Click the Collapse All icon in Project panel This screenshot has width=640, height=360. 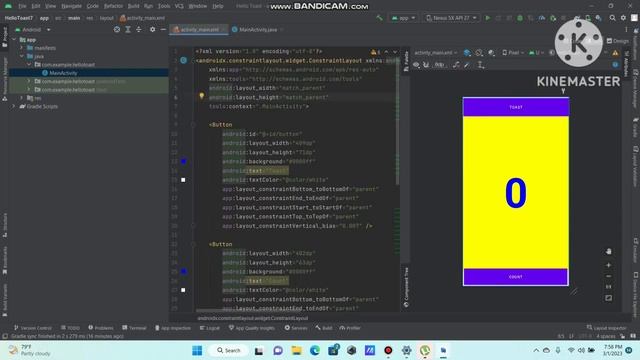point(139,29)
